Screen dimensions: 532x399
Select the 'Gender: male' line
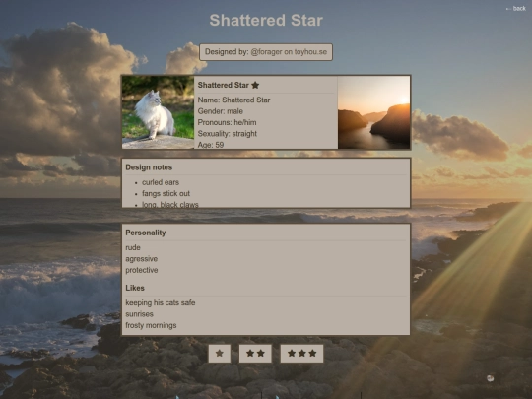tap(221, 111)
